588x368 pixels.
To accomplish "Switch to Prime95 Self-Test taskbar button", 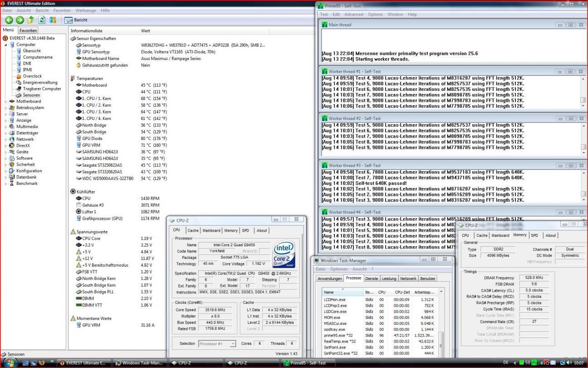I will (307, 363).
